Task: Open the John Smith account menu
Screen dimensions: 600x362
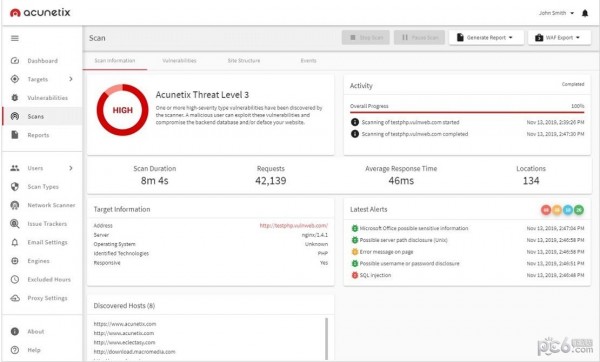Action: coord(556,13)
